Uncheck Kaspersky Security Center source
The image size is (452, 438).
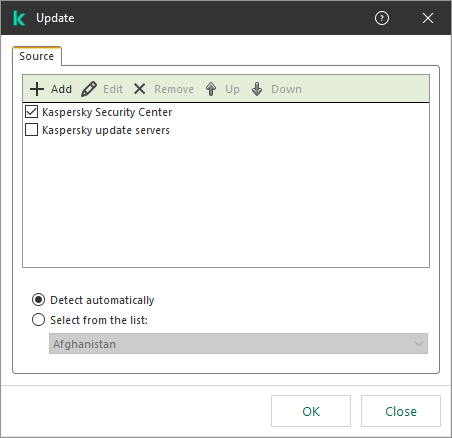tap(31, 112)
